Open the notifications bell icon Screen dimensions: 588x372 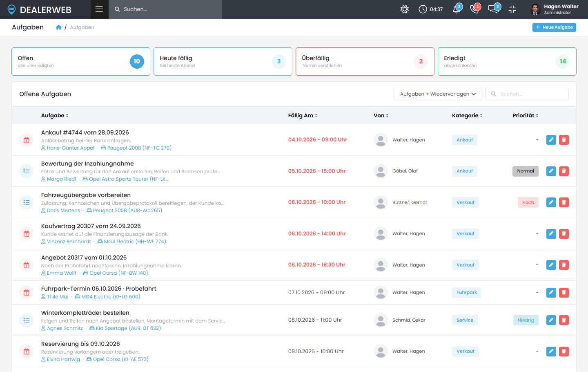[457, 9]
